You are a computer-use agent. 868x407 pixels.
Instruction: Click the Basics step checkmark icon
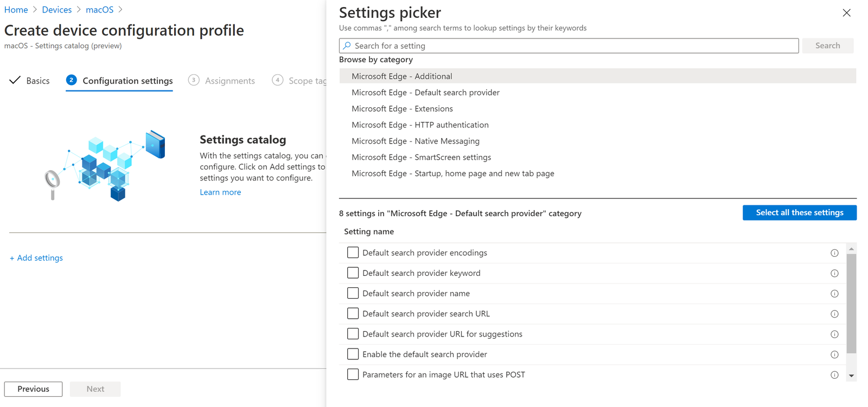point(15,80)
